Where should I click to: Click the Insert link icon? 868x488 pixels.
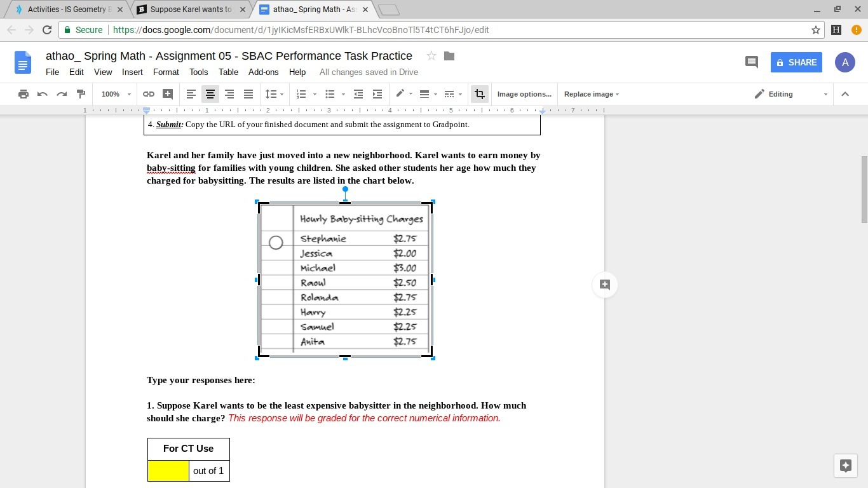pos(148,94)
